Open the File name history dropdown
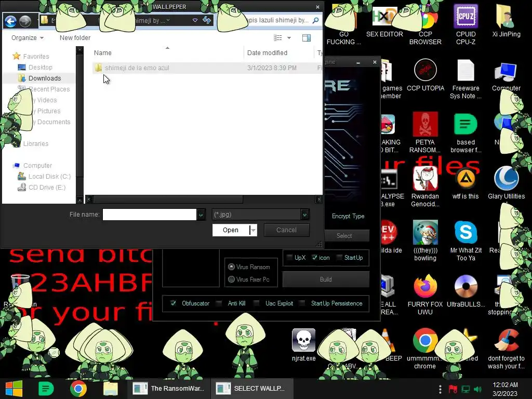 coord(201,215)
